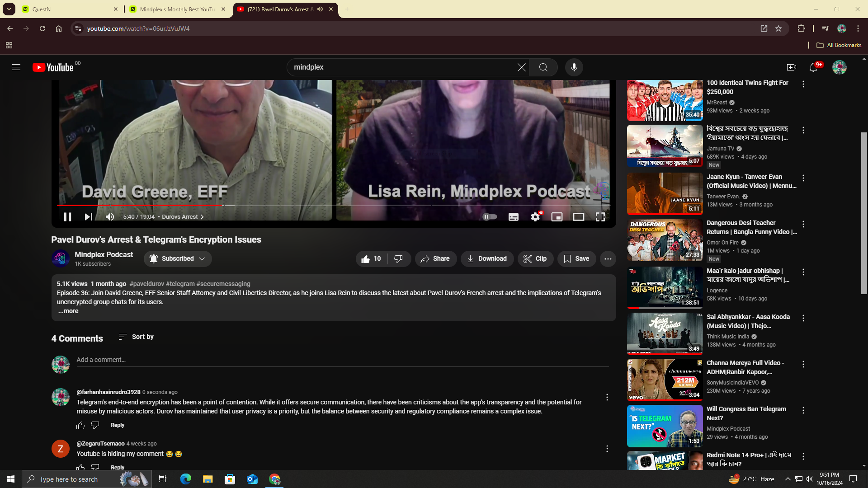Toggle subtitles/closed captions
868x488 pixels.
(513, 217)
